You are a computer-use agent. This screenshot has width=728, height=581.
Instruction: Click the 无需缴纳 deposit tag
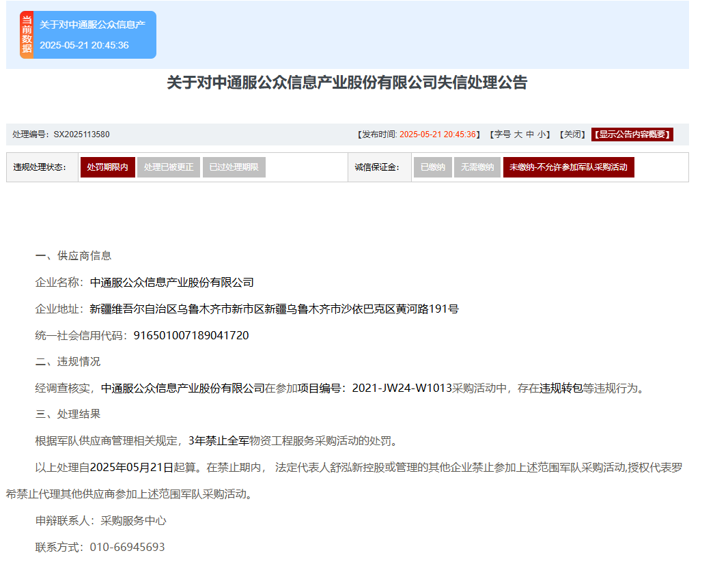click(477, 167)
